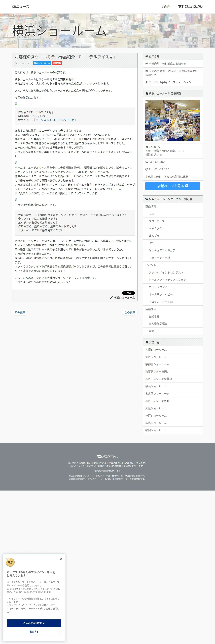Open 宇都宮ショールーム in store list
The image size is (215, 644).
(173, 364)
